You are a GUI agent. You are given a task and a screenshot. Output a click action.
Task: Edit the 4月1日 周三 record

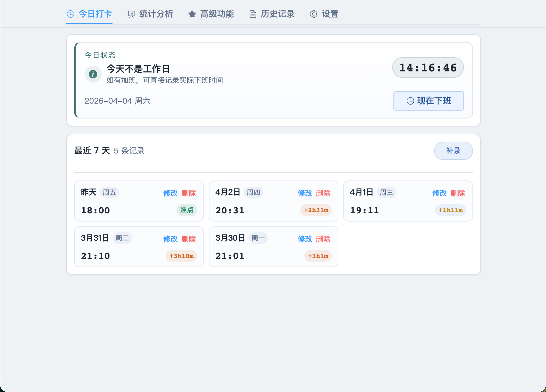(439, 193)
